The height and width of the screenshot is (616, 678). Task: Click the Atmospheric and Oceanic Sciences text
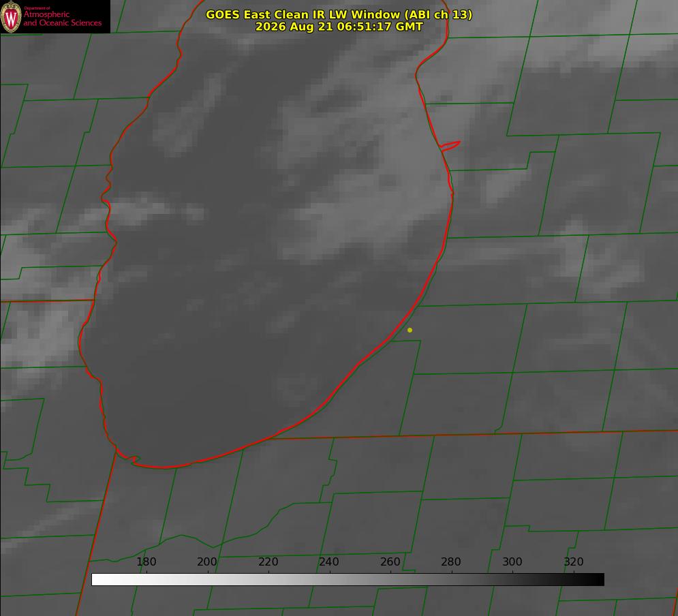pos(62,18)
